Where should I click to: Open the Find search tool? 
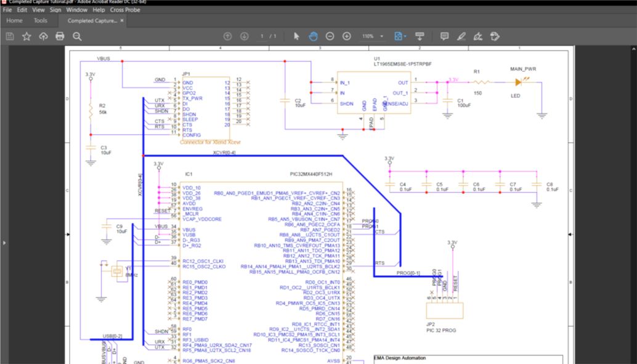click(76, 36)
